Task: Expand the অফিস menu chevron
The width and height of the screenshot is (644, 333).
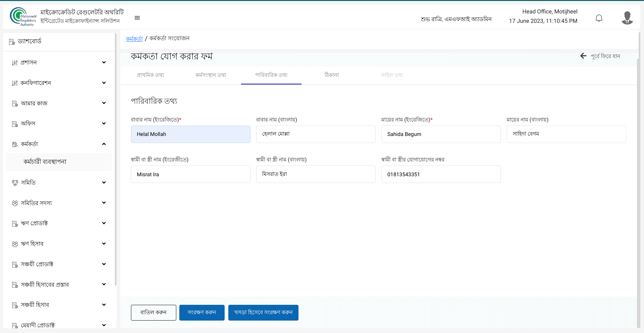Action: [x=104, y=124]
